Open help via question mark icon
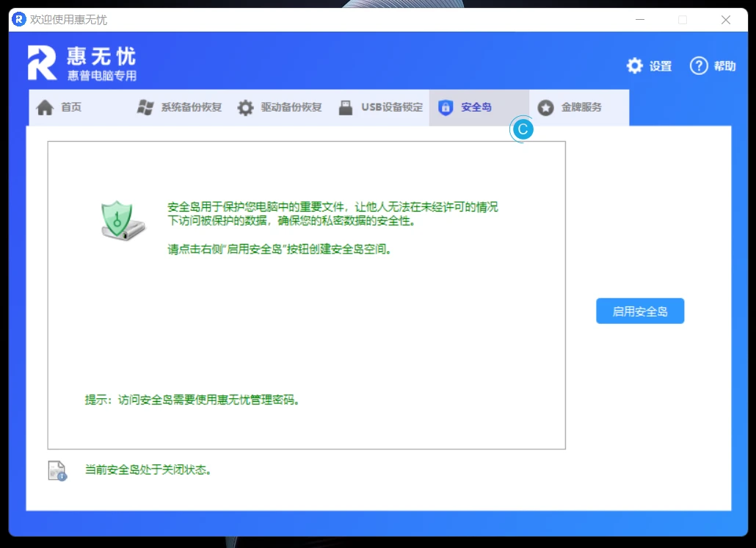This screenshot has width=756, height=548. coord(699,65)
